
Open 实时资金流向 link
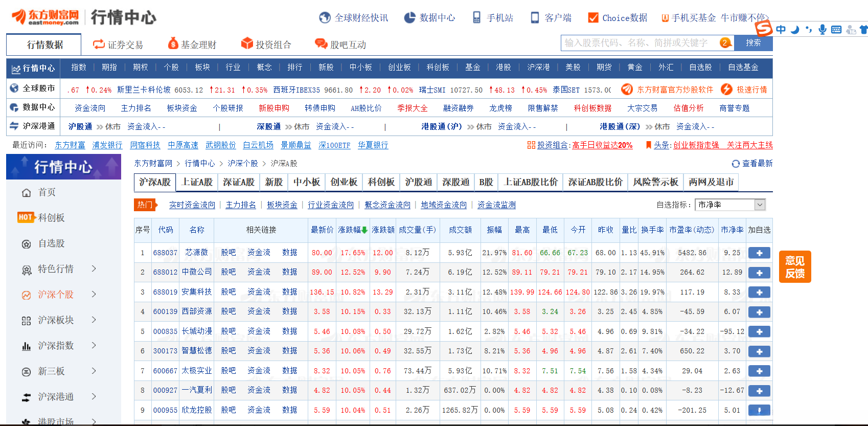pos(192,205)
